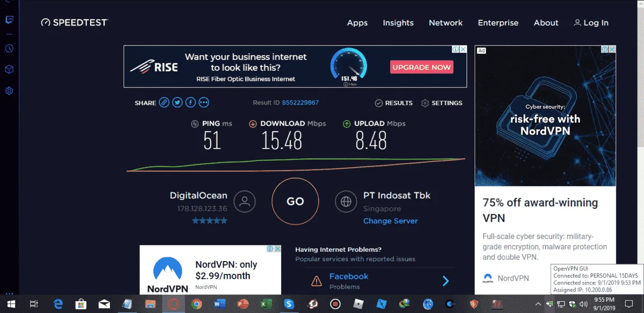Open the Network menu item
Viewport: 644px width, 313px height.
point(445,23)
